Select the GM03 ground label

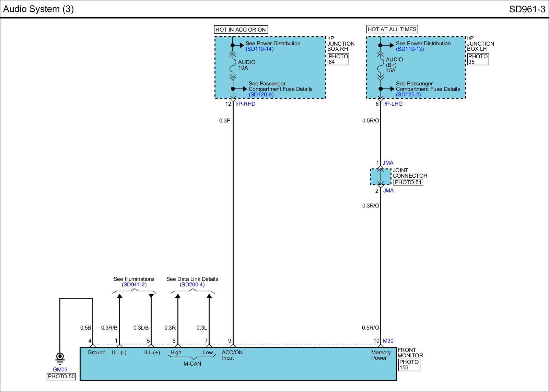60,370
